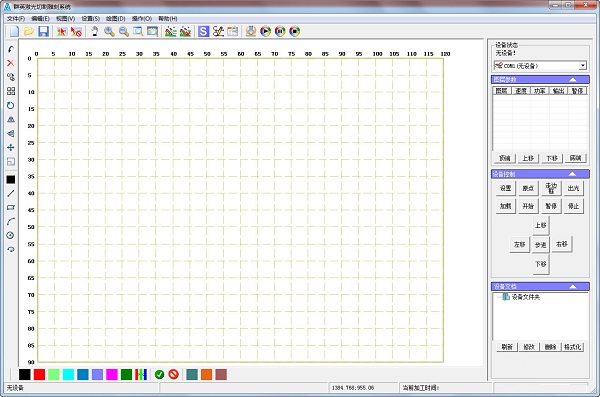Collapse the 图层参数 layer parameters panel
600x397 pixels.
pos(573,80)
